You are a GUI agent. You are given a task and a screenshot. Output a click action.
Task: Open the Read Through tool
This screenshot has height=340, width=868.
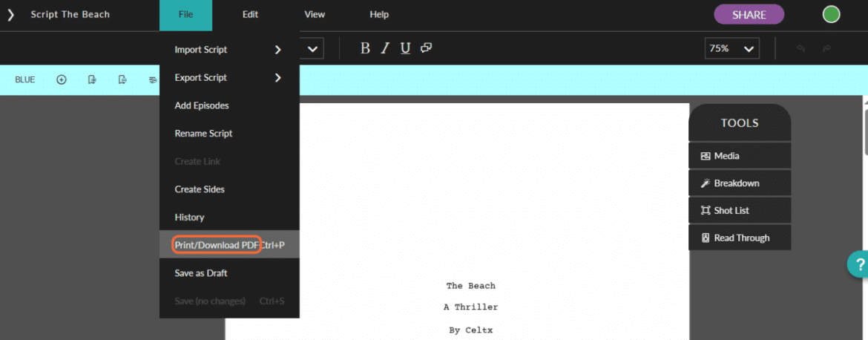740,238
